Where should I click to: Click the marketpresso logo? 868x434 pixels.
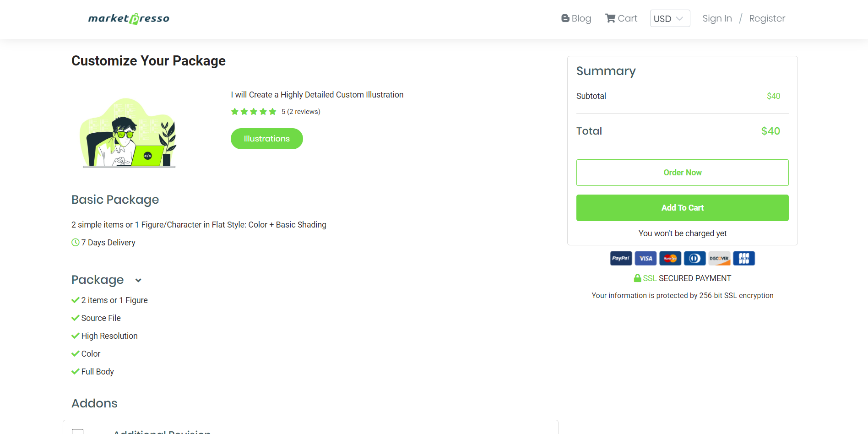pyautogui.click(x=129, y=19)
